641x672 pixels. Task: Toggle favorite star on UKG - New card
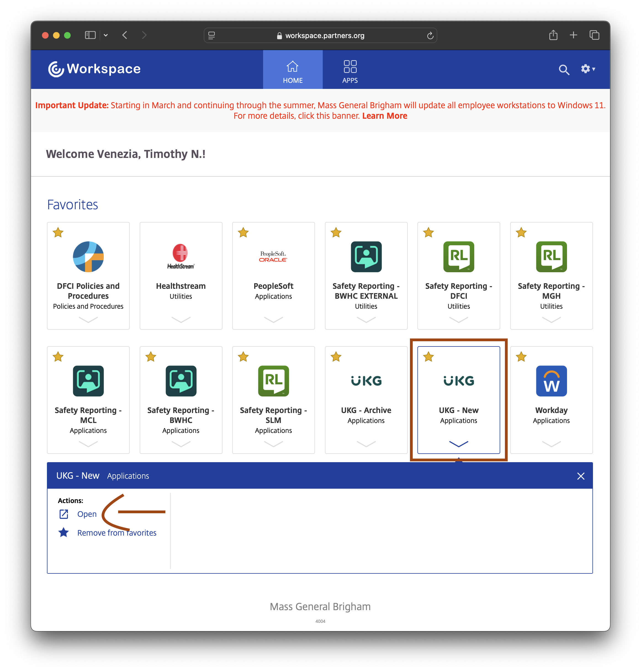tap(428, 357)
